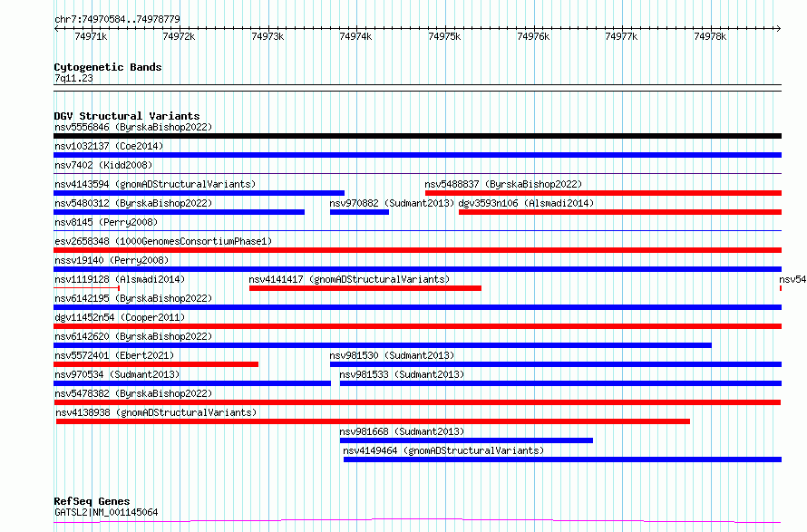Select the magenta GATSL2 gene track line

(x=417, y=521)
